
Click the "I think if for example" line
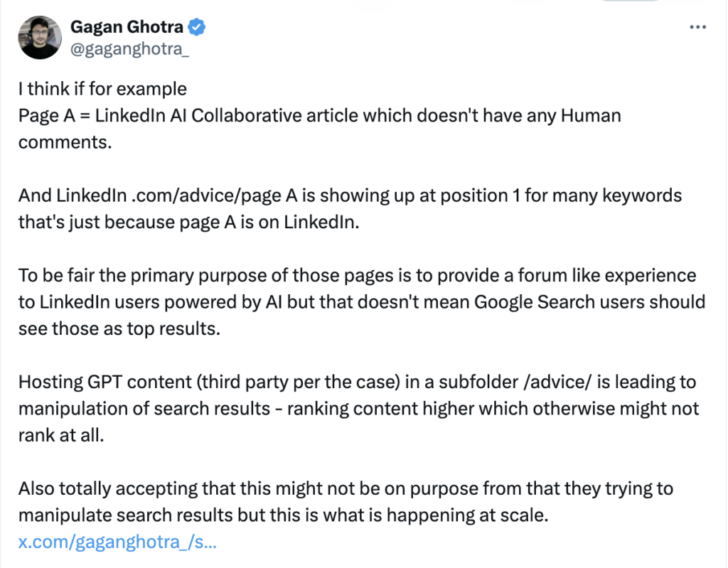[x=102, y=89]
